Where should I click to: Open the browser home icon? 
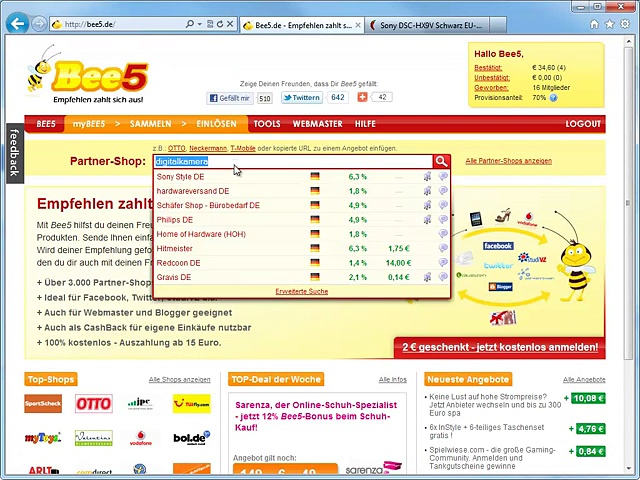point(594,23)
